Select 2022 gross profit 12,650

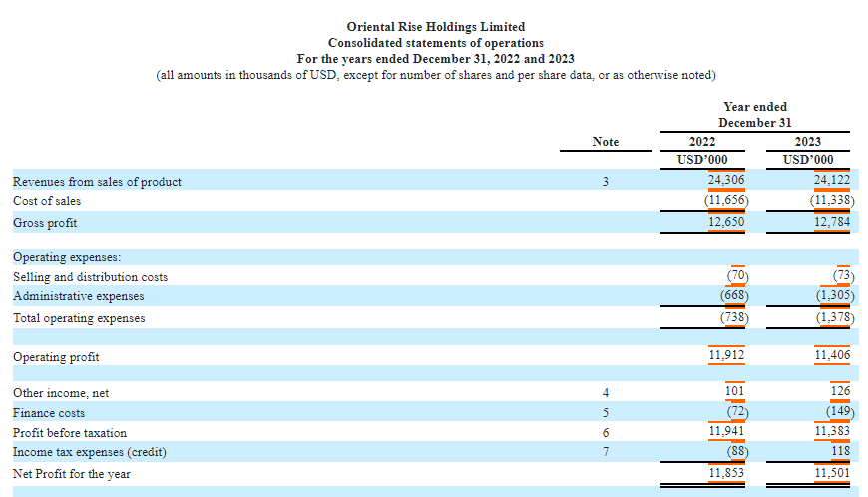(x=726, y=222)
